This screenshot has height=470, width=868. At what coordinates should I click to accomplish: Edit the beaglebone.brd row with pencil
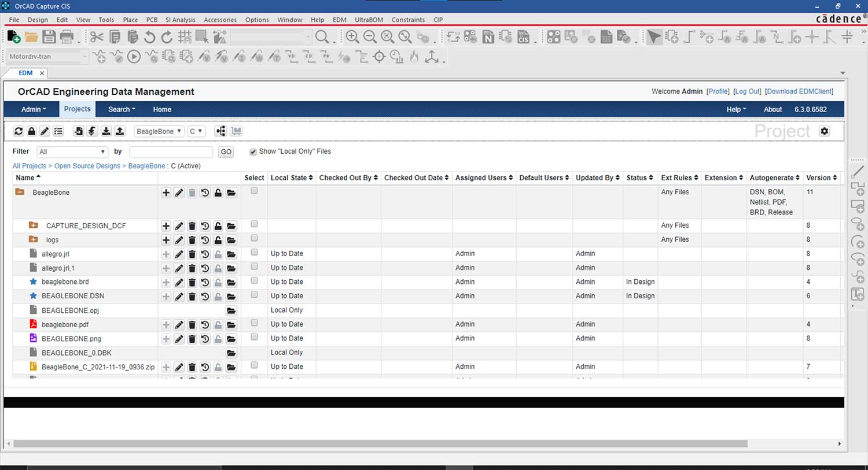point(179,282)
